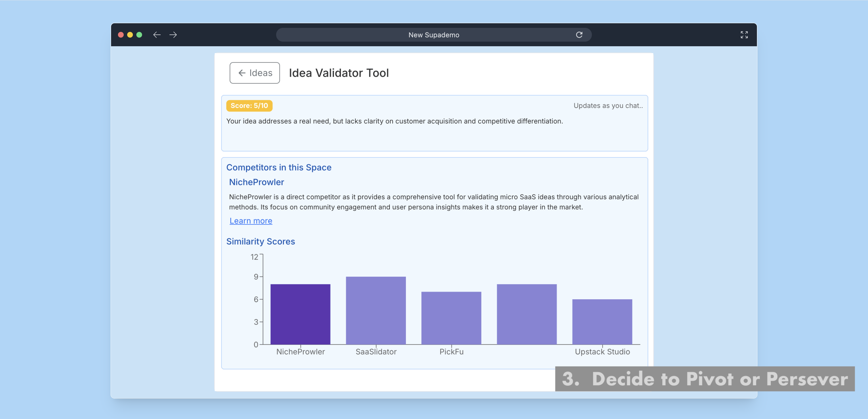Click the Score 5/10 badge

click(249, 105)
